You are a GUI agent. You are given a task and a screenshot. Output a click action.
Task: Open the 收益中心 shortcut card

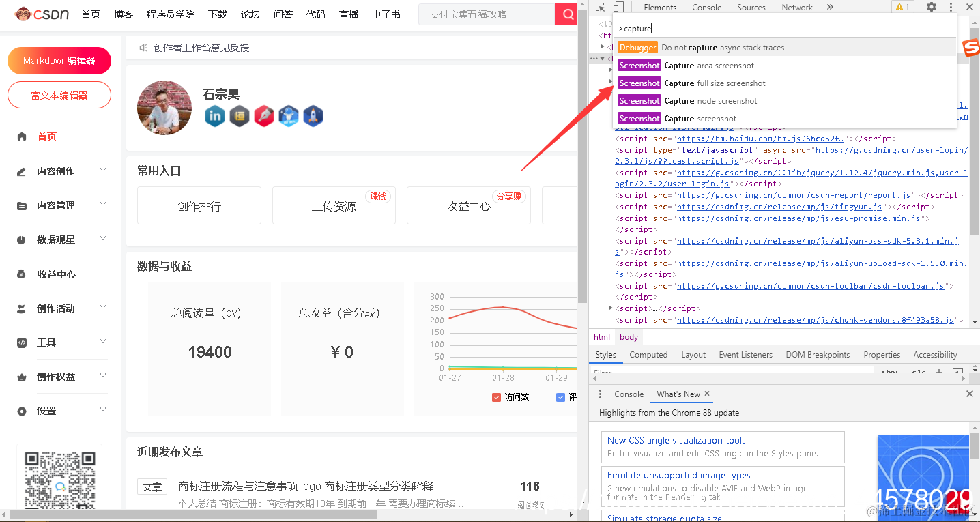(x=469, y=205)
